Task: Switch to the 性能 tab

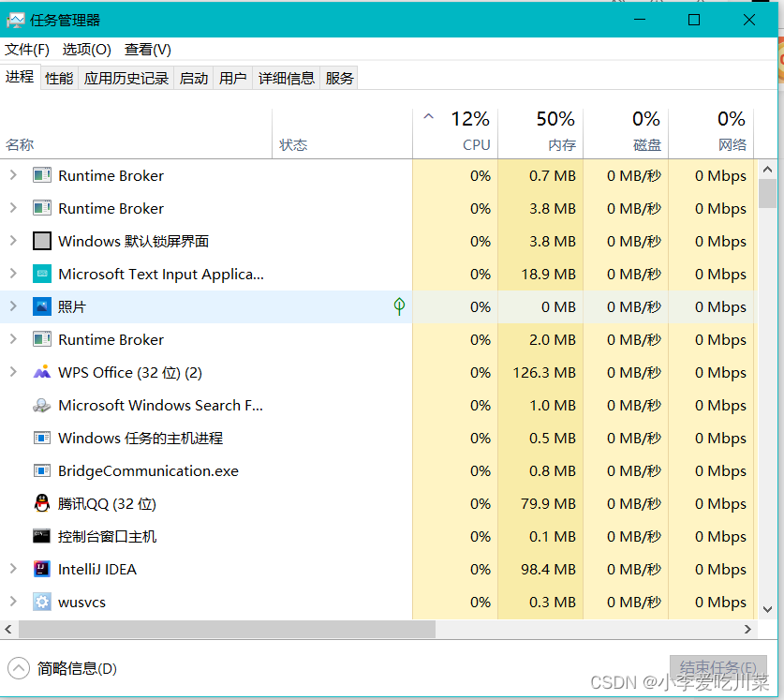Action: point(59,78)
